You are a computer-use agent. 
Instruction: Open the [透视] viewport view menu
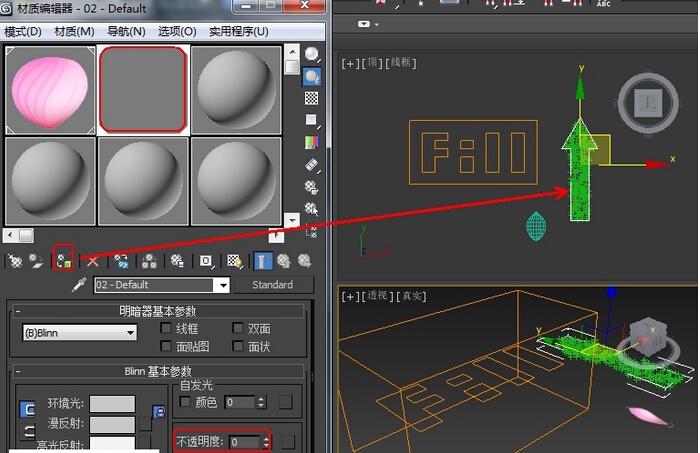point(377,295)
